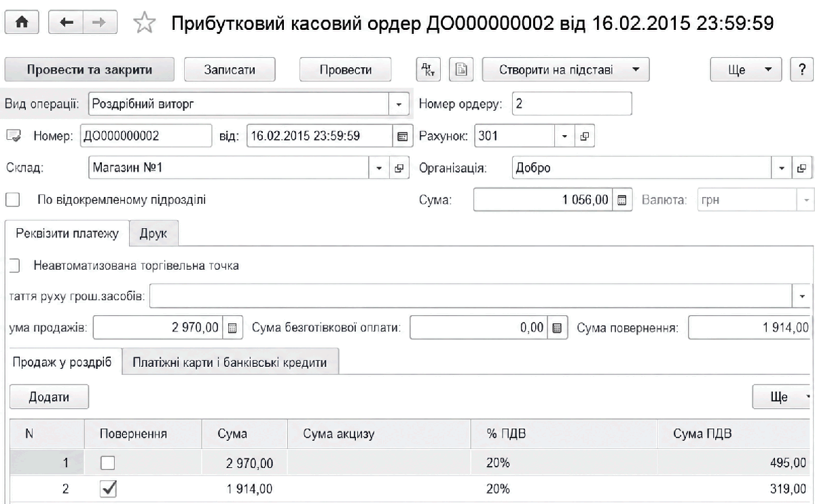
Task: Toggle По відокремленому підрозділі checkbox
Action: (x=12, y=200)
